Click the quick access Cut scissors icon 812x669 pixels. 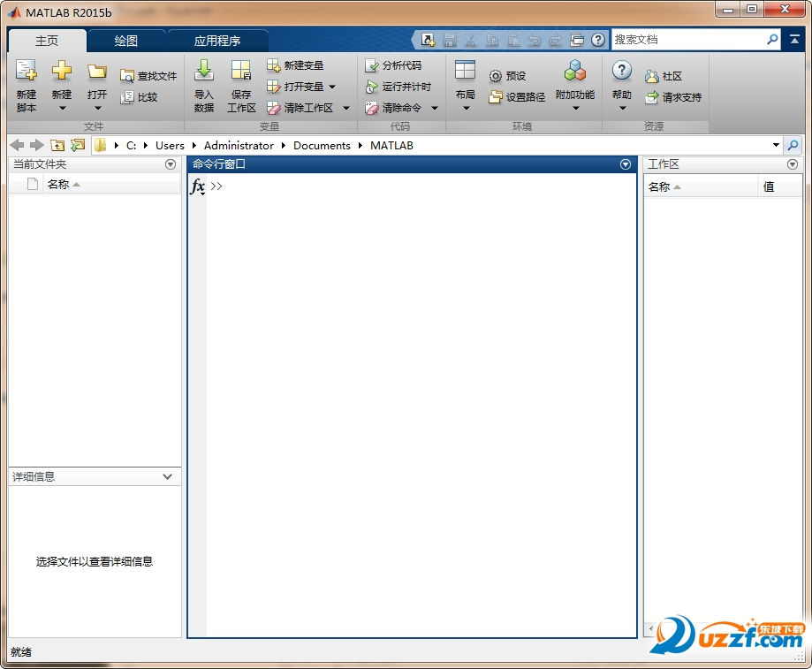click(x=471, y=40)
